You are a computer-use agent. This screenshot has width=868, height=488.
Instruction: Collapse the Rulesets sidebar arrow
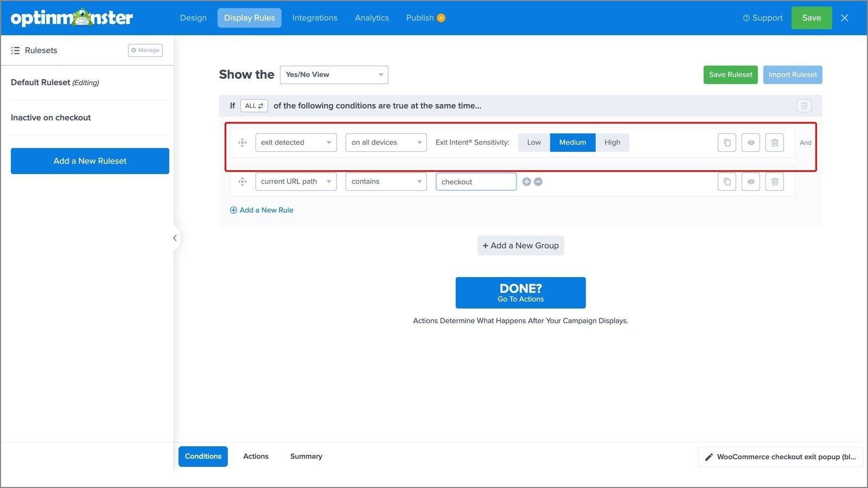pyautogui.click(x=175, y=238)
